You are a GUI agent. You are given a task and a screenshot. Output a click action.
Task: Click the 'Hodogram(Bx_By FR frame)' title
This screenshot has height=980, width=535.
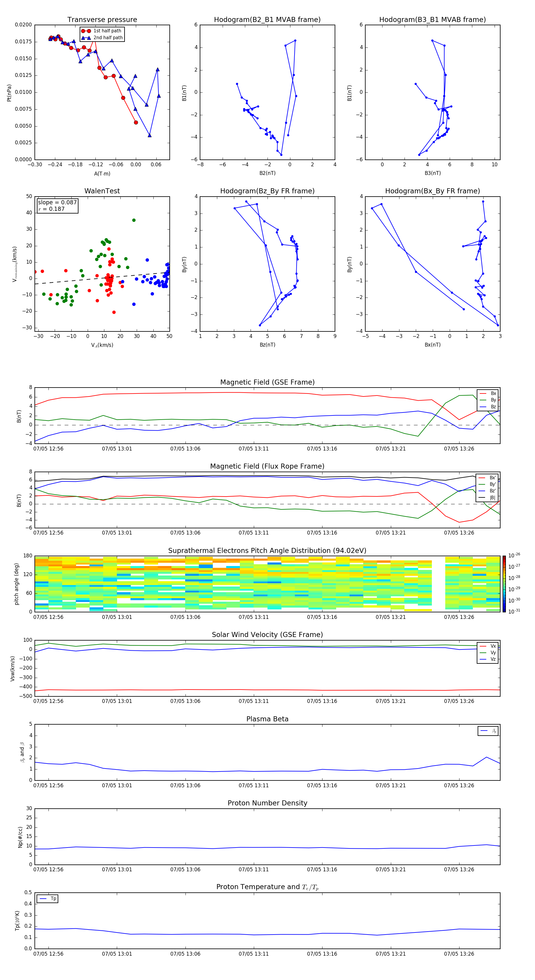pos(432,191)
